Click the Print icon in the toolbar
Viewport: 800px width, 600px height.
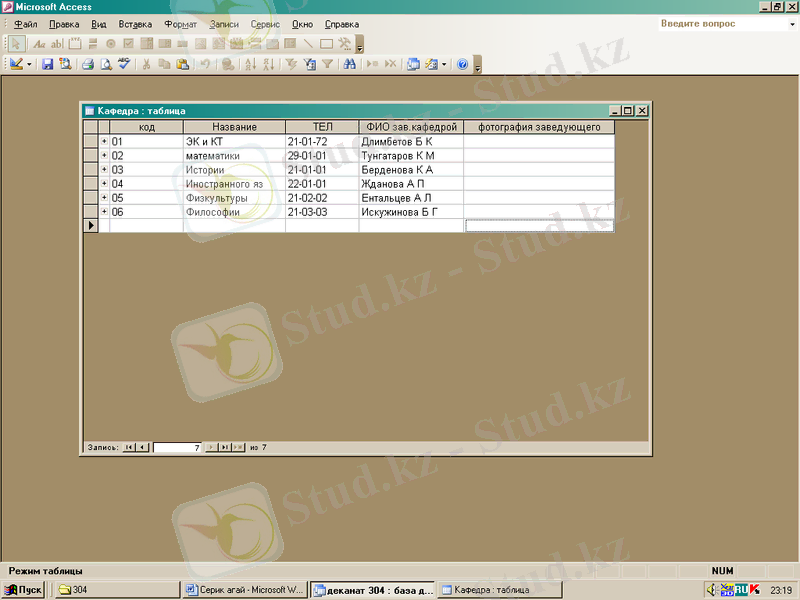[x=88, y=64]
